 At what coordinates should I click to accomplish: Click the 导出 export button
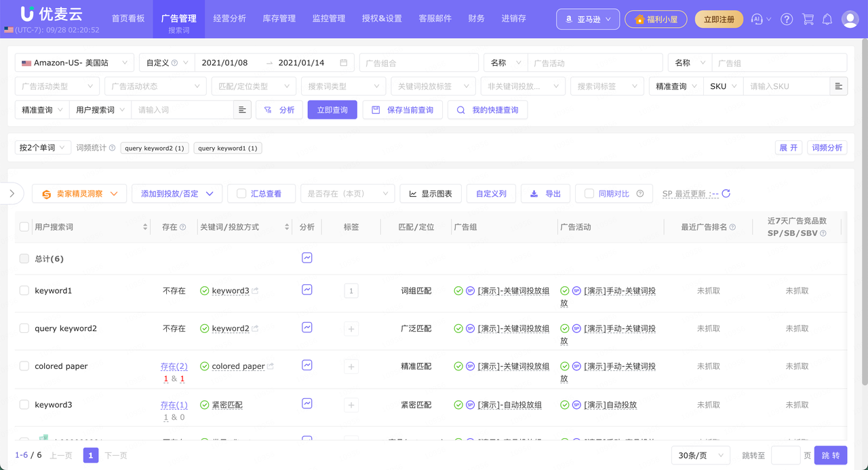(x=545, y=193)
